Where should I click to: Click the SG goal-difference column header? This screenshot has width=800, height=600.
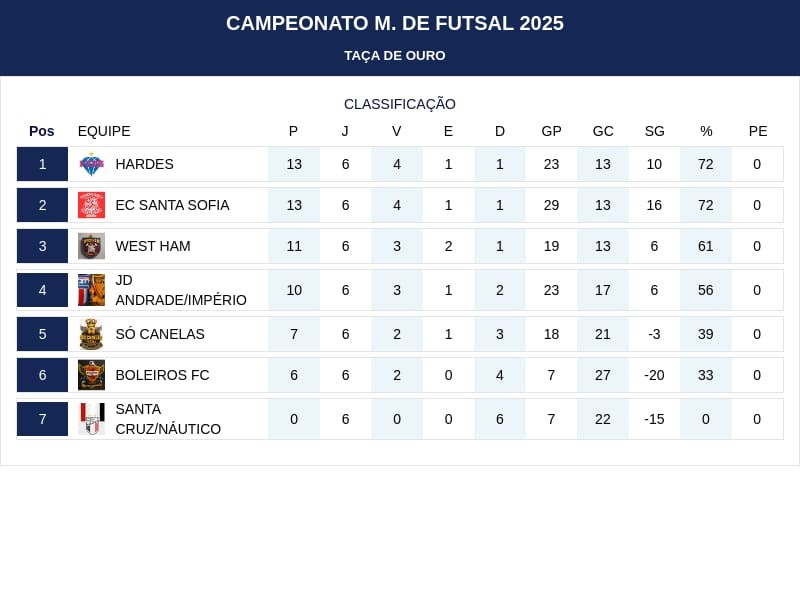click(x=654, y=131)
